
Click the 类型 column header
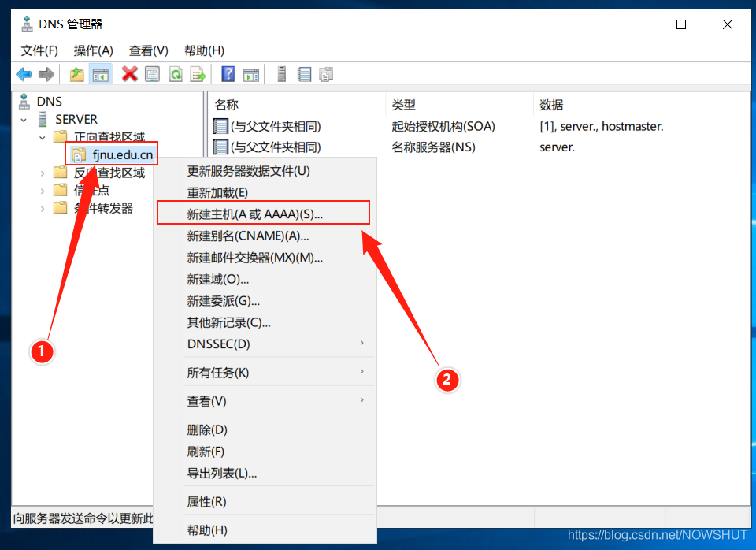point(458,105)
